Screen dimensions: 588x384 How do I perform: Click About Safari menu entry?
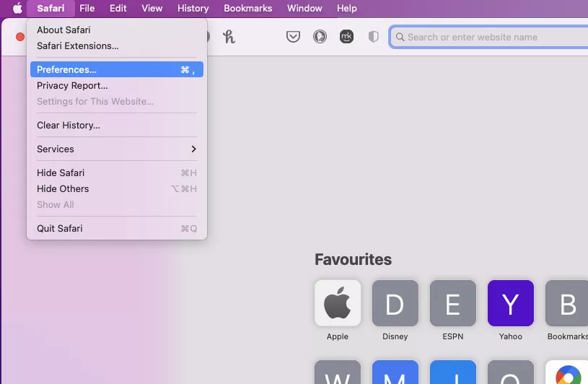[63, 30]
